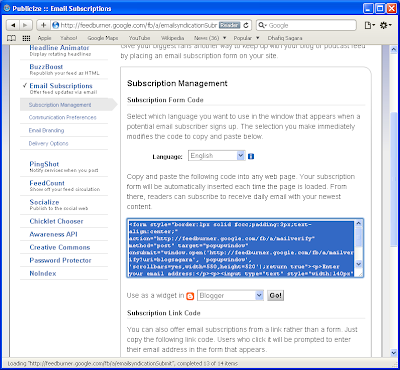Open Chicklet Chooser in the sidebar
Viewport: 400px width, 370px height.
(x=56, y=221)
